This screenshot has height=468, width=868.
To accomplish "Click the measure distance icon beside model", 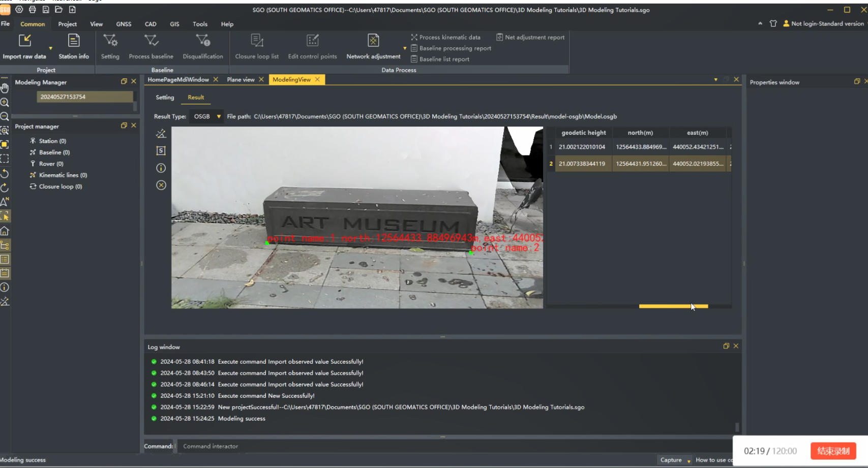I will (x=161, y=134).
